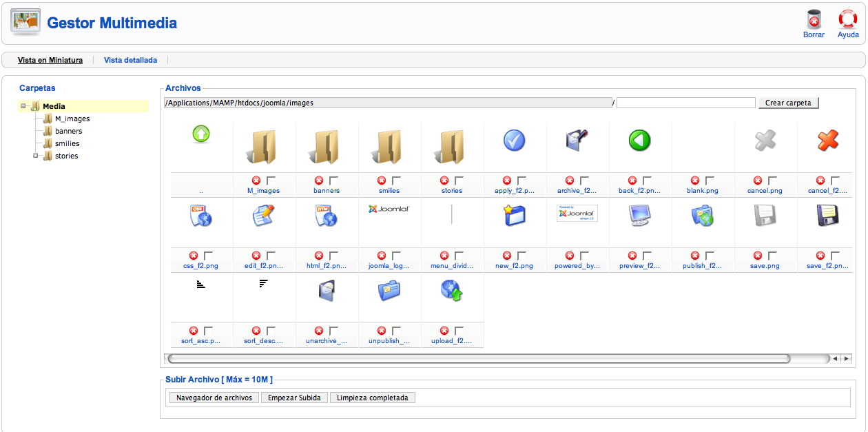Click the apply_f2 blue checkmark image
Screen dimensions: 868x432
click(514, 141)
